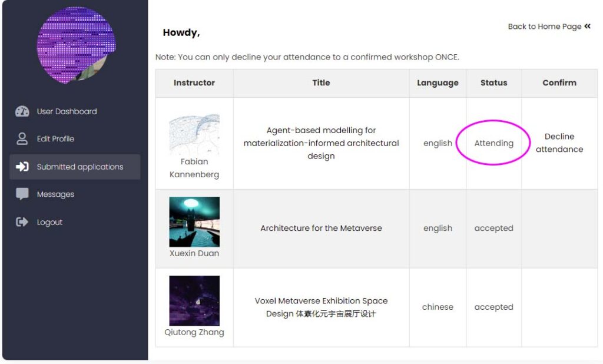Click the Submitted applications sign-in arrow icon
603x364 pixels.
(22, 167)
